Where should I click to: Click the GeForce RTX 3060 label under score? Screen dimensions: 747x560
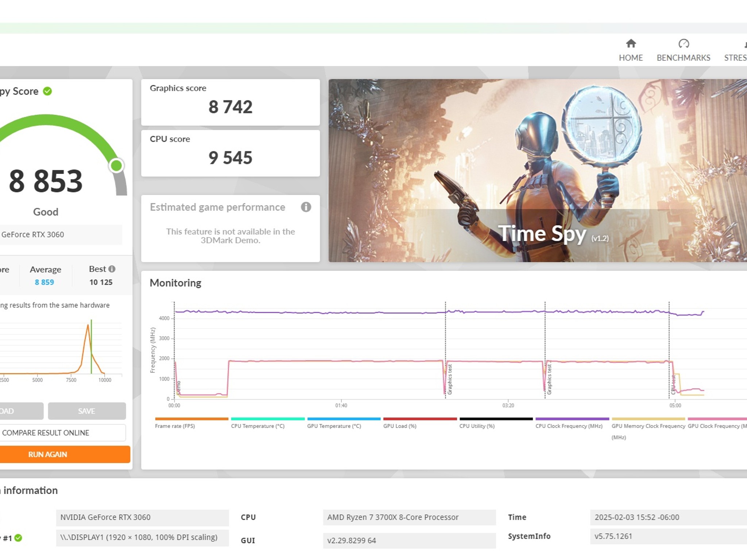pyautogui.click(x=32, y=234)
